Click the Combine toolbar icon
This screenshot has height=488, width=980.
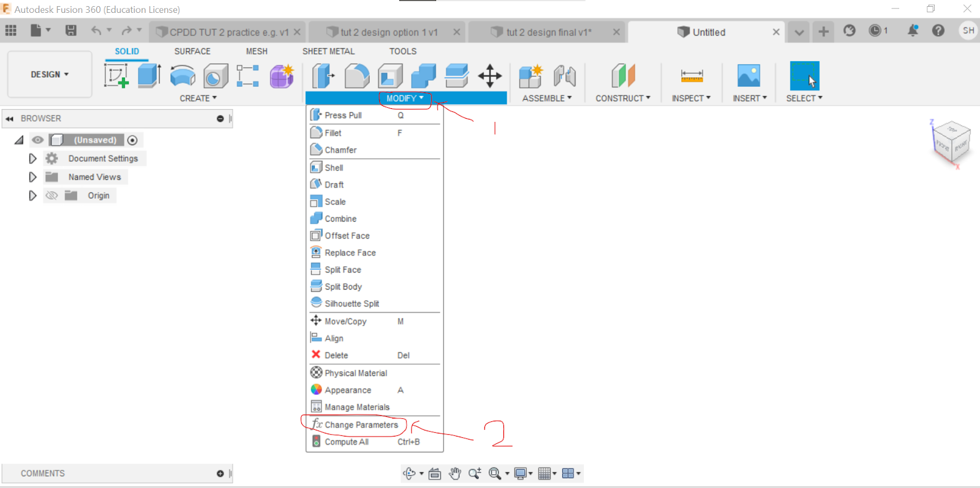pyautogui.click(x=423, y=76)
